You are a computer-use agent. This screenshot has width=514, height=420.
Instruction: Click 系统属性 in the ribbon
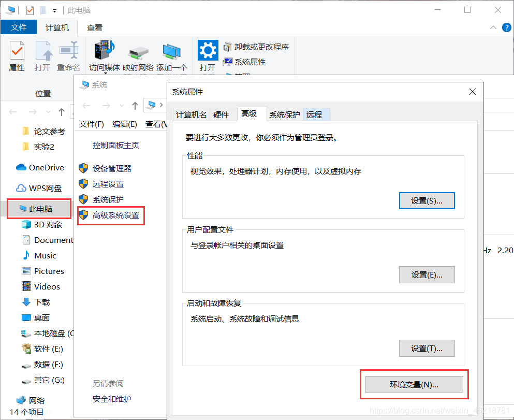pos(244,62)
